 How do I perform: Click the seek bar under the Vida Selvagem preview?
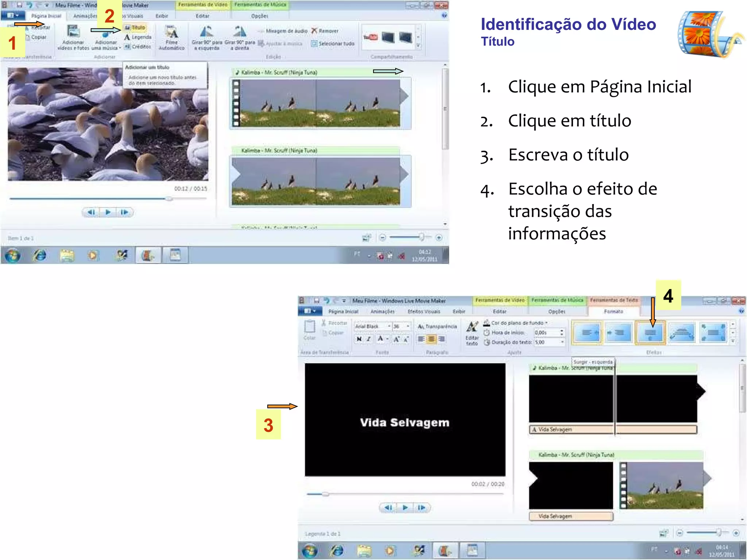pyautogui.click(x=405, y=494)
